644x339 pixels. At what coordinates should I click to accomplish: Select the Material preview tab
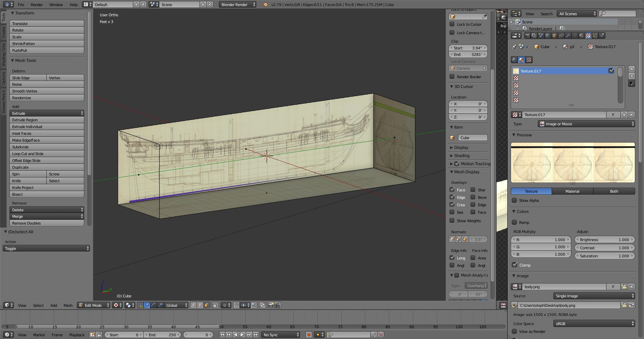click(x=572, y=191)
